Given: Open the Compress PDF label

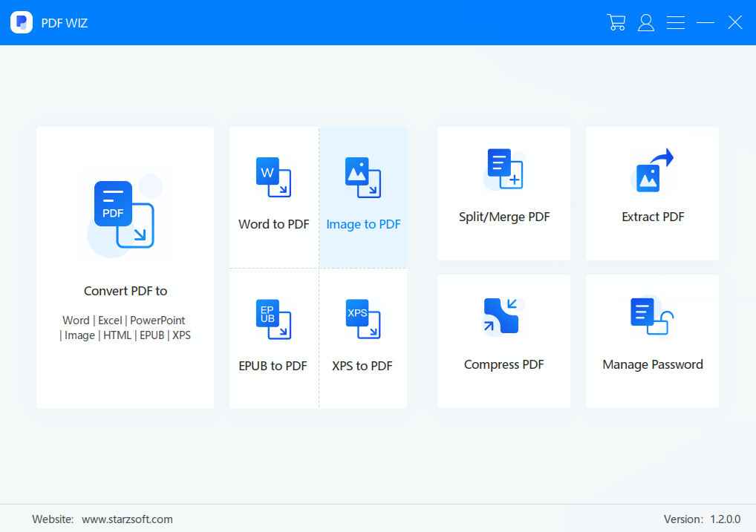Looking at the screenshot, I should tap(504, 365).
